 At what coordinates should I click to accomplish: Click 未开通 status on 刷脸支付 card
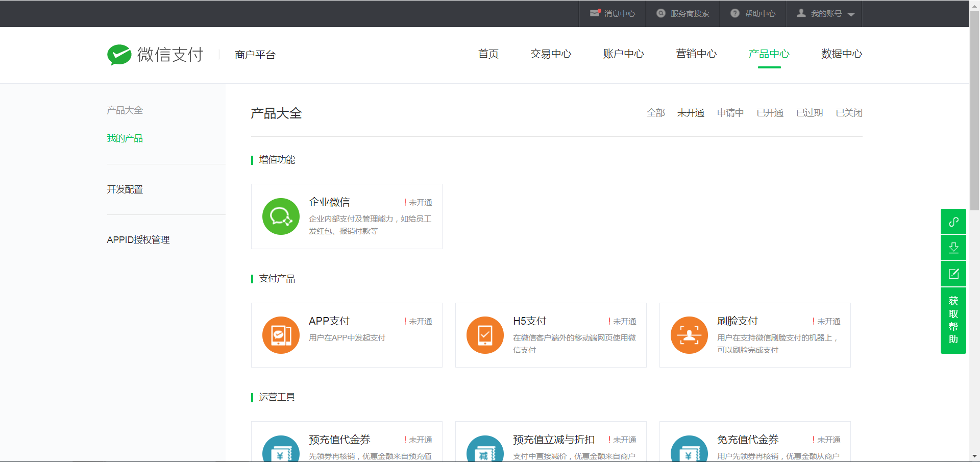tap(826, 322)
